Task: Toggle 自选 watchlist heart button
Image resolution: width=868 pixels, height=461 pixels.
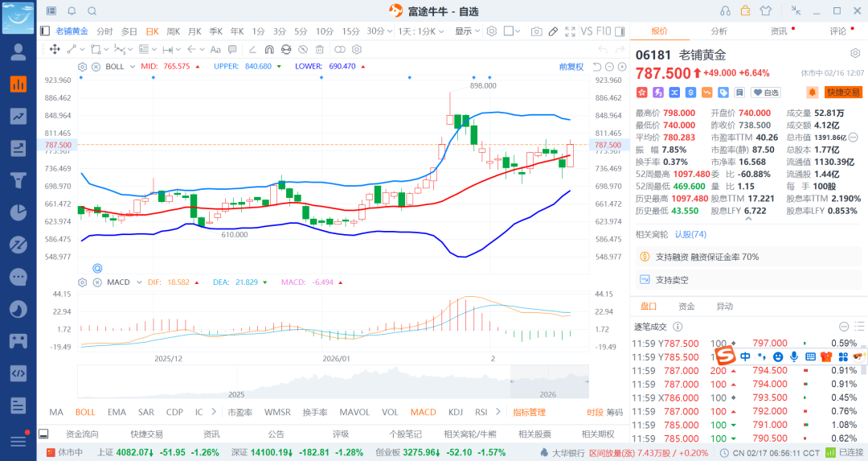Action: (767, 93)
